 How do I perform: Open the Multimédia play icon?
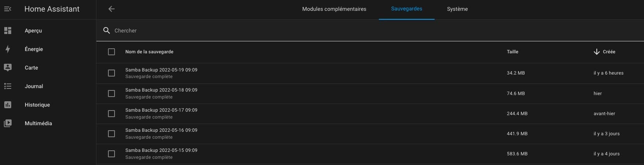coord(8,123)
